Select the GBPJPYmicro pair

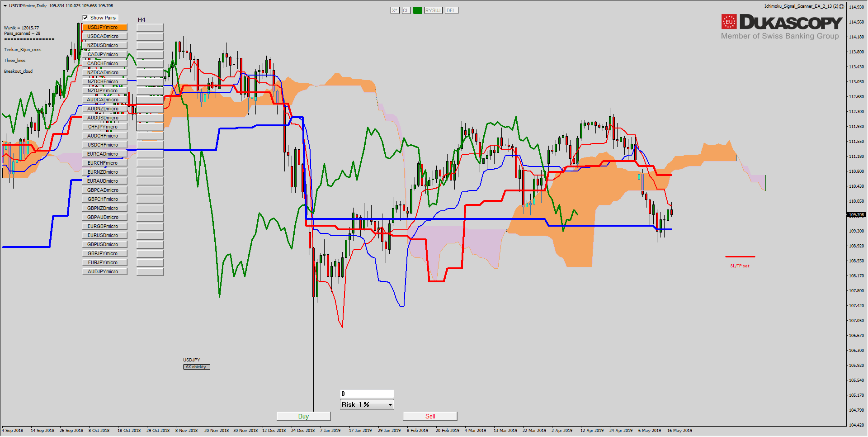click(x=104, y=253)
